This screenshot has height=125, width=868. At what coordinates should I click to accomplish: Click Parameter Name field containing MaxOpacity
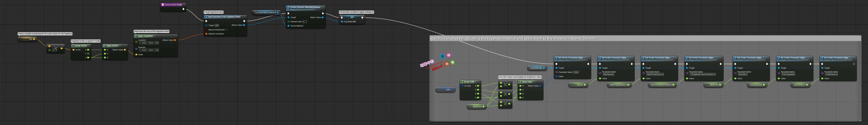[x=608, y=74]
